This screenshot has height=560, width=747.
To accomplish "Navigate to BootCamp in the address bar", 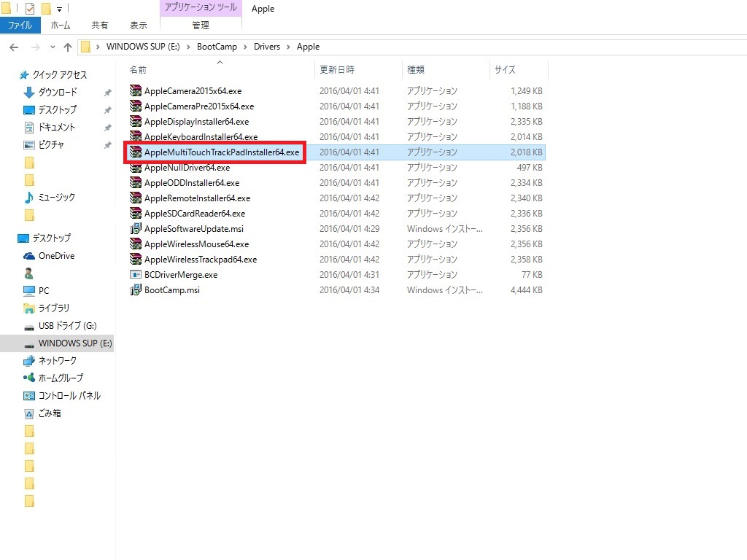I will [x=217, y=47].
